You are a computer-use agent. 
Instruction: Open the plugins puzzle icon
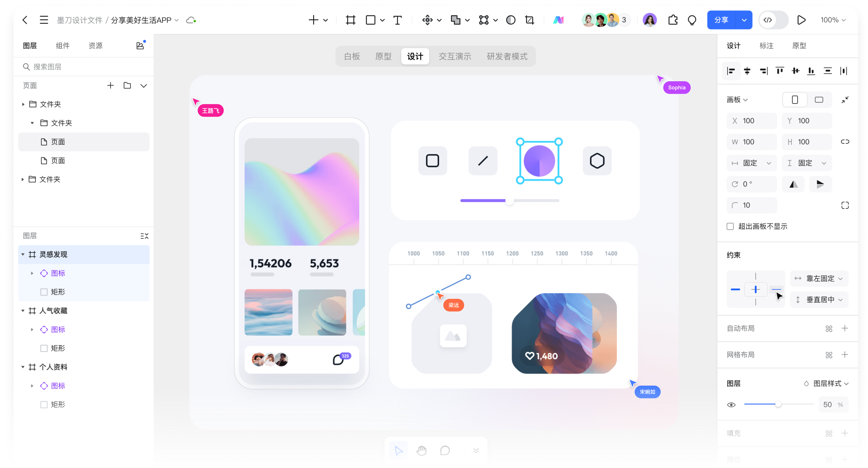(673, 20)
